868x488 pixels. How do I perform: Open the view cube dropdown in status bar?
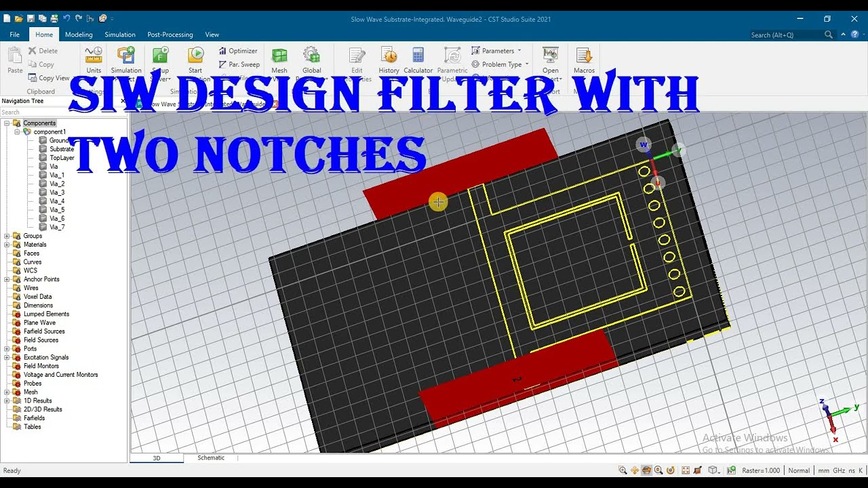(714, 470)
